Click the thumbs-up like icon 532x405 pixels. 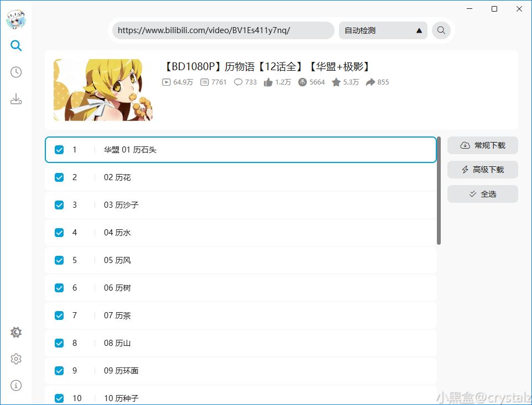click(268, 82)
